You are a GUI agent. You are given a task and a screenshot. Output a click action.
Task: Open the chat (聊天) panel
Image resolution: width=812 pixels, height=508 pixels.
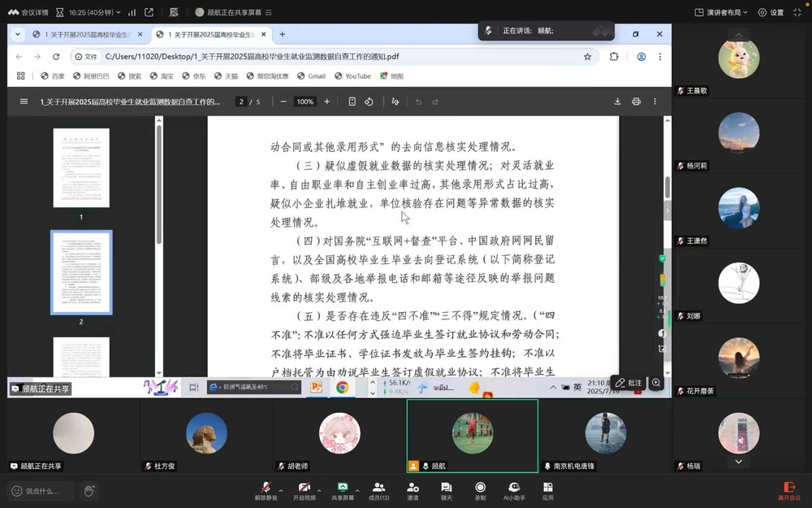[x=446, y=489]
